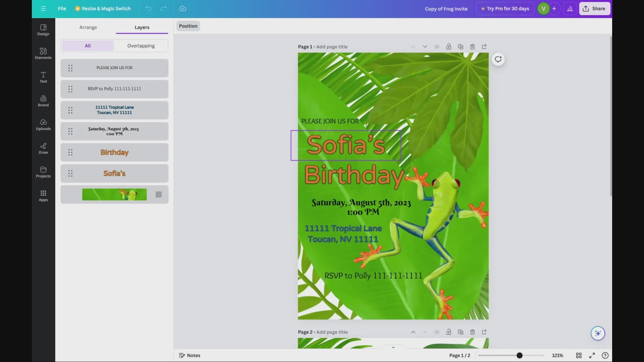
Task: Show All layers filter
Action: (88, 46)
